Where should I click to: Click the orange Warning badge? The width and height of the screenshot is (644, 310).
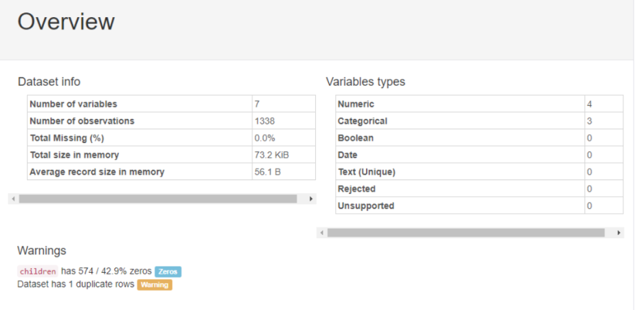click(155, 285)
